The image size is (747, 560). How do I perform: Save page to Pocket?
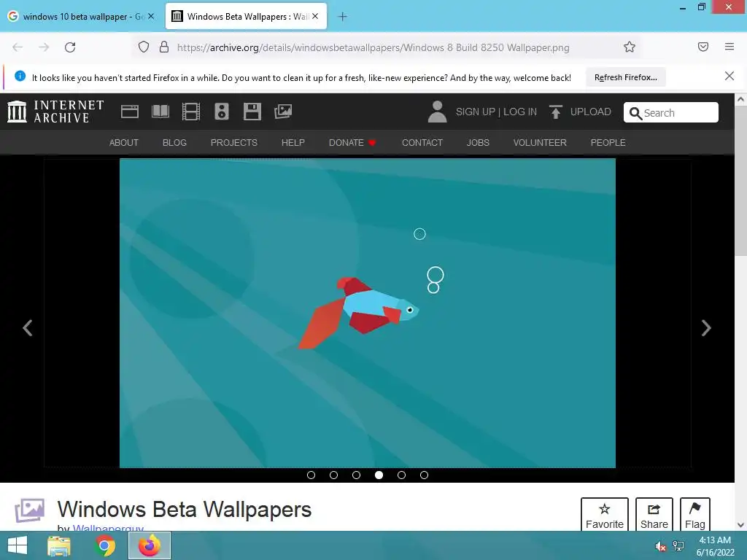[703, 47]
